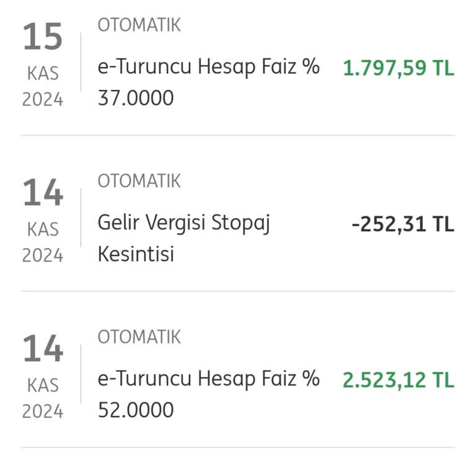The image size is (476, 476).
Task: Select the 2024 year beside the 52% interest entry
Action: [43, 412]
